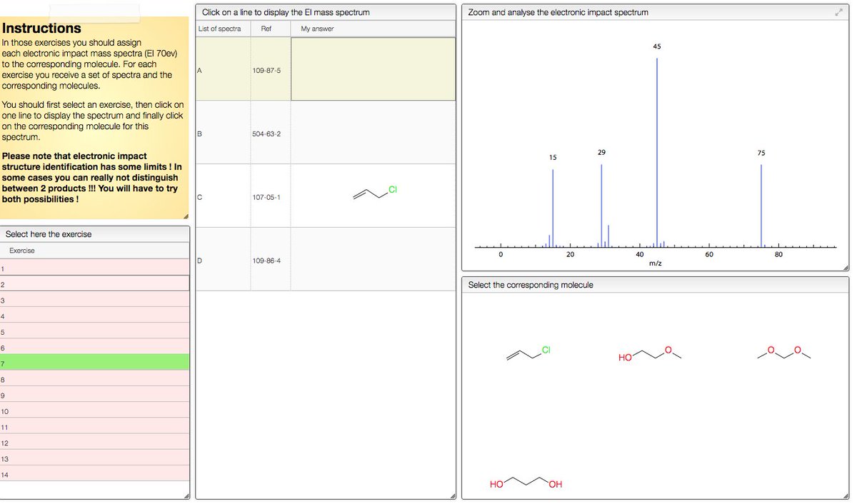
Task: Select exercise 4 row
Action: [95, 315]
